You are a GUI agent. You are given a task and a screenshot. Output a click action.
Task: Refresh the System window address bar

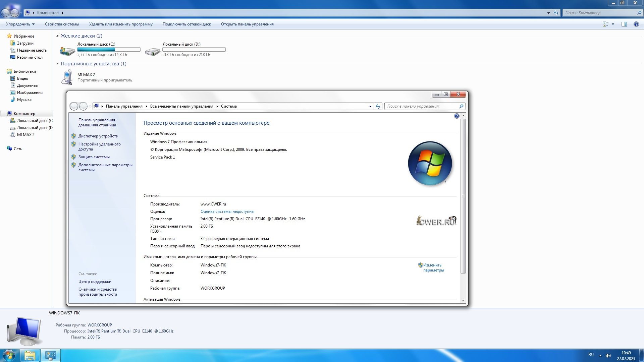378,106
